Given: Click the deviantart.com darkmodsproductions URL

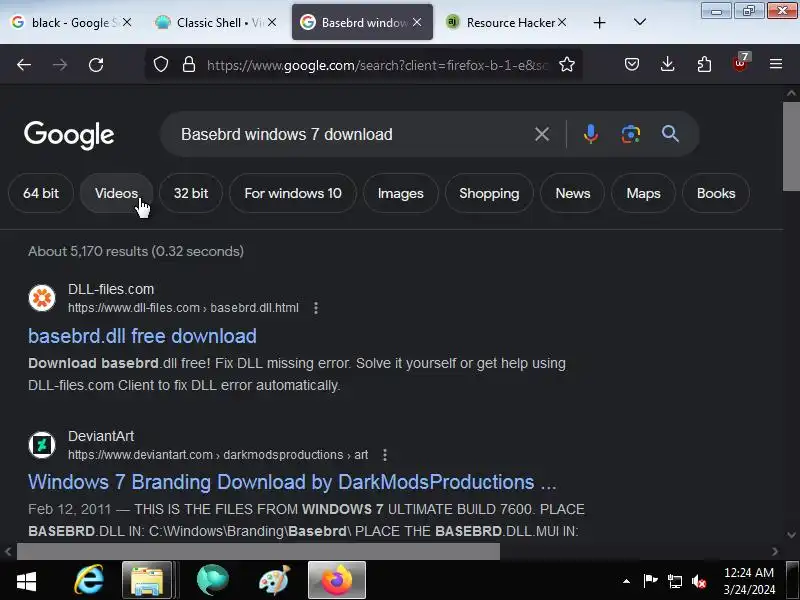Looking at the screenshot, I should tap(218, 455).
